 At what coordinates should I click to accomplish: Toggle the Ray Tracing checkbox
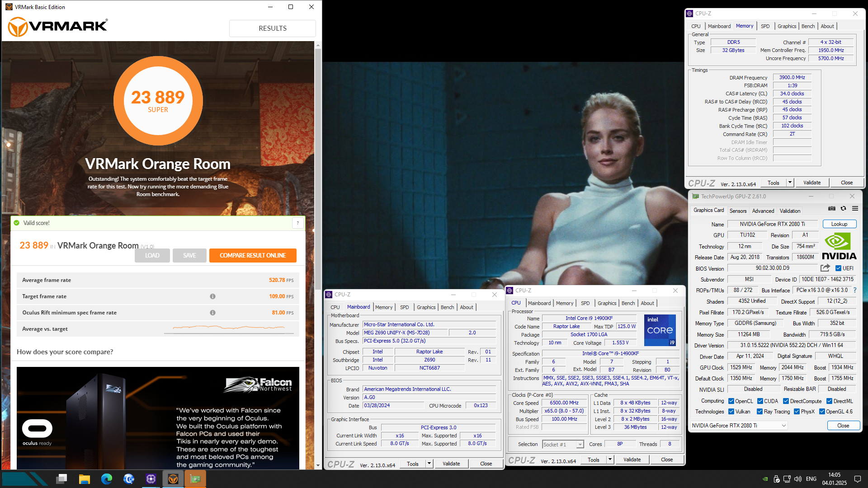point(760,412)
